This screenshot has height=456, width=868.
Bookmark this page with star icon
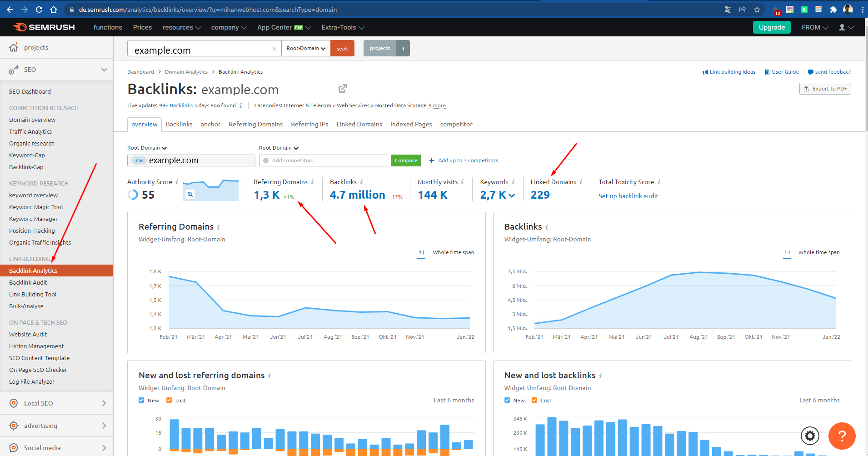(757, 10)
